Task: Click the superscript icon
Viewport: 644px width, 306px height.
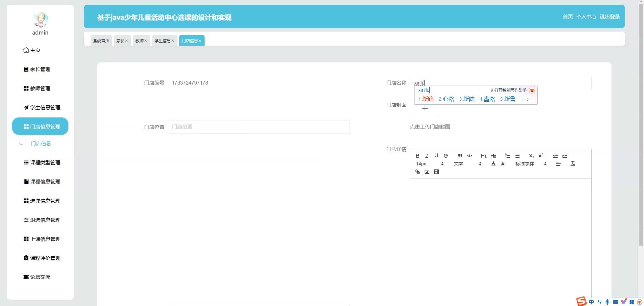Action: 541,156
